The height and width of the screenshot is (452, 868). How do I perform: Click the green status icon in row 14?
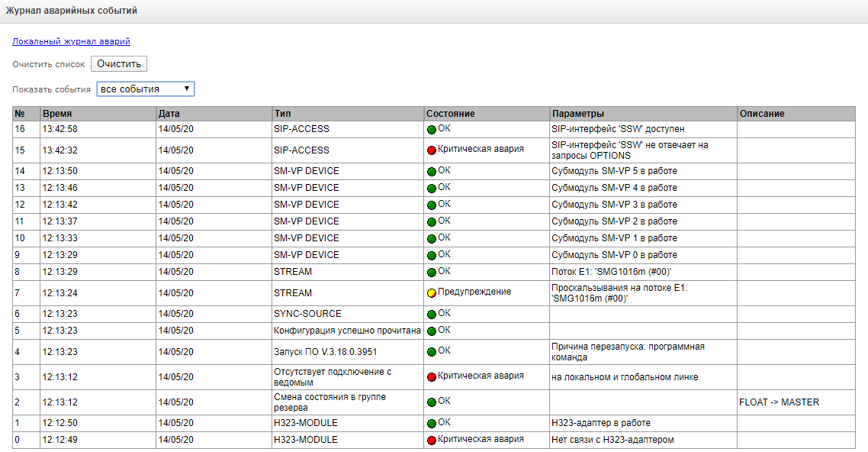(x=432, y=172)
